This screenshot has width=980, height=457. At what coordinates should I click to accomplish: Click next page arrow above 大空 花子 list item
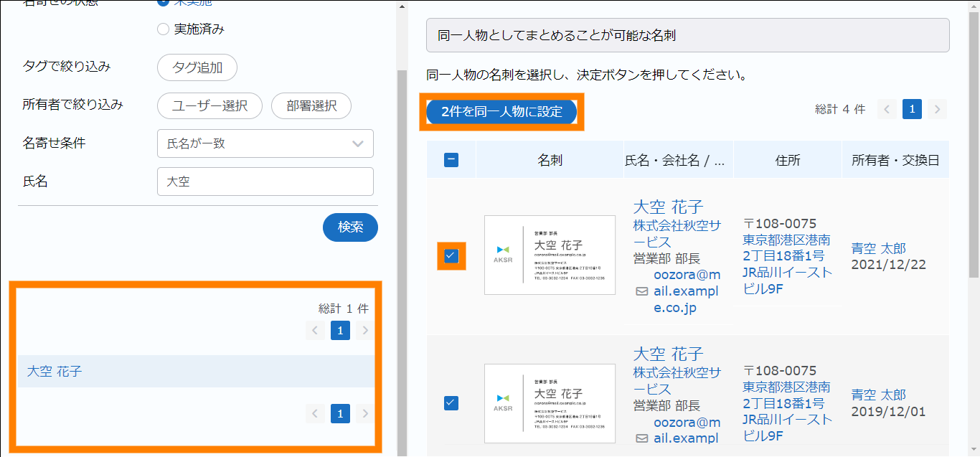click(365, 330)
